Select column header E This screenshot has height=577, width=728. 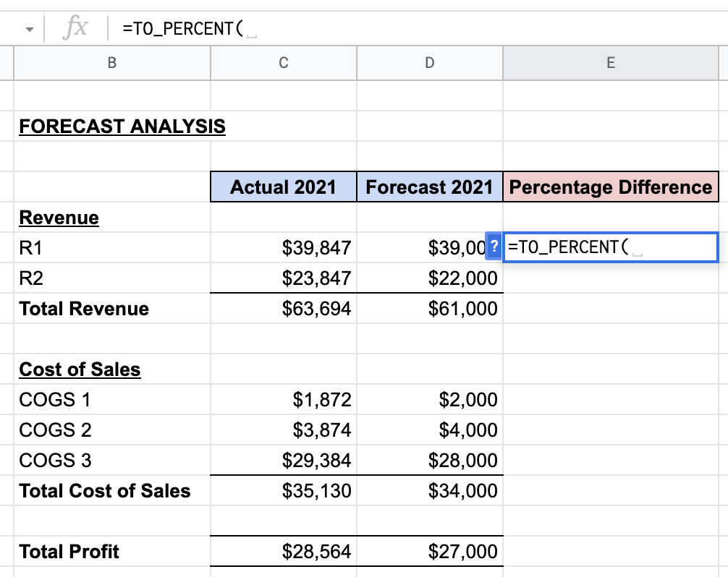[x=611, y=63]
